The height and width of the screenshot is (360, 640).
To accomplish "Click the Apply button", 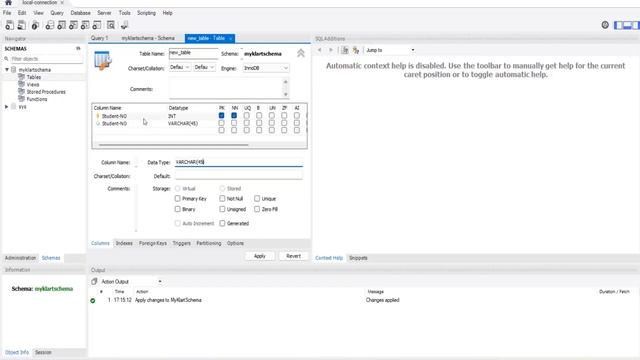I will click(x=260, y=256).
